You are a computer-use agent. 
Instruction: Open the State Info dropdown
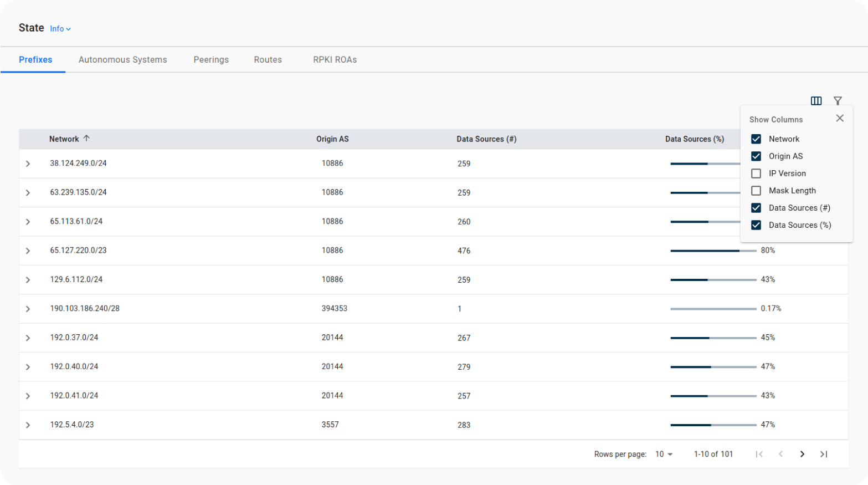(x=60, y=29)
